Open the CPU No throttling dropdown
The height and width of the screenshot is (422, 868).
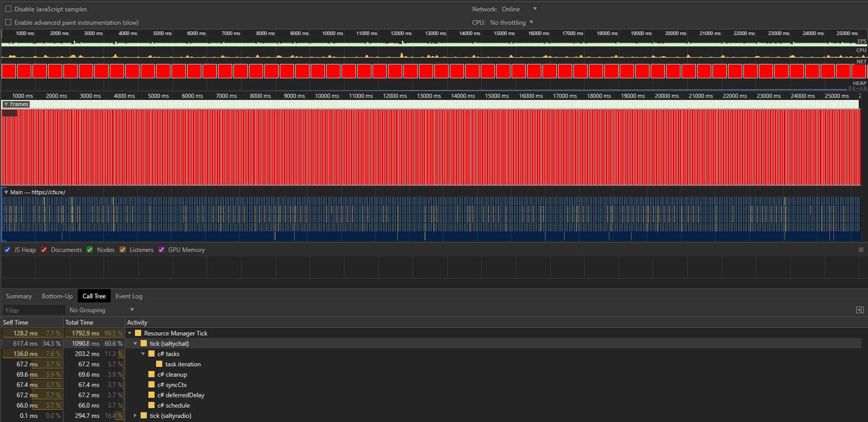[512, 22]
